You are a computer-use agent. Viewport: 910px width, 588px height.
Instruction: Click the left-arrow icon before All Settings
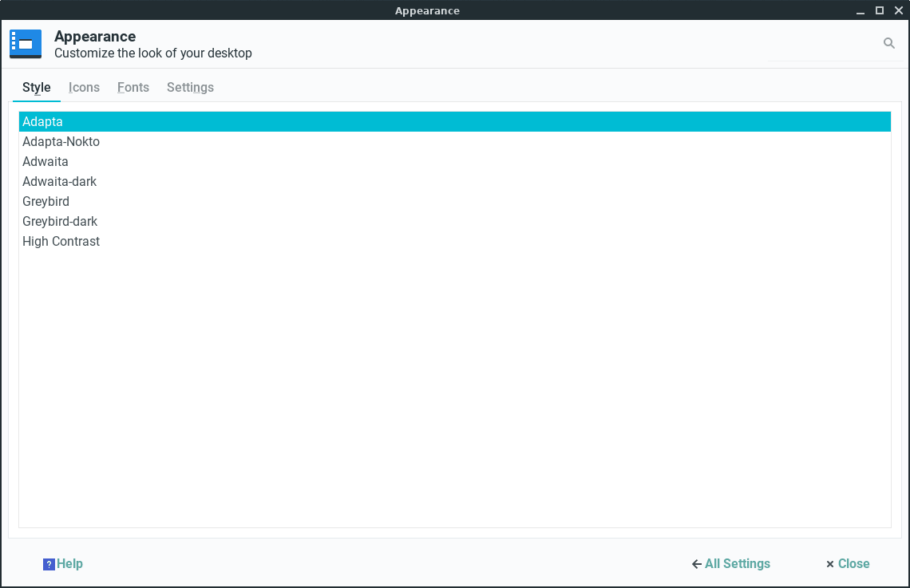(695, 564)
